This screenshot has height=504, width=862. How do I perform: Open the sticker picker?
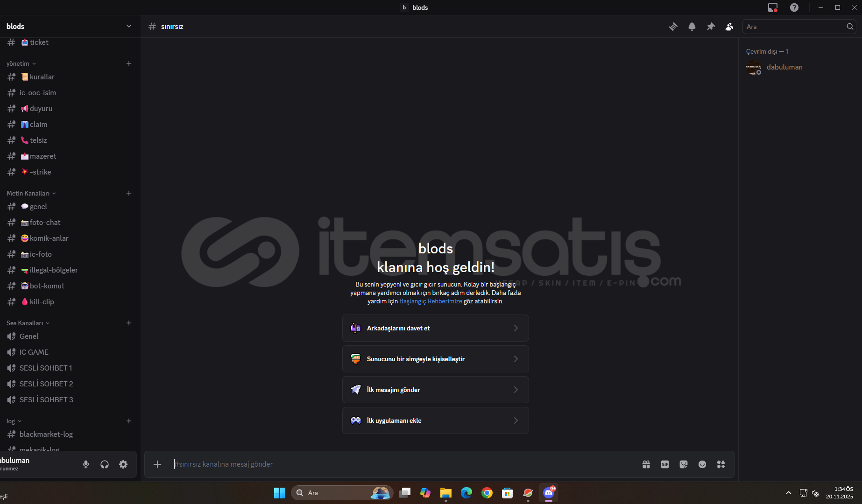pos(683,464)
